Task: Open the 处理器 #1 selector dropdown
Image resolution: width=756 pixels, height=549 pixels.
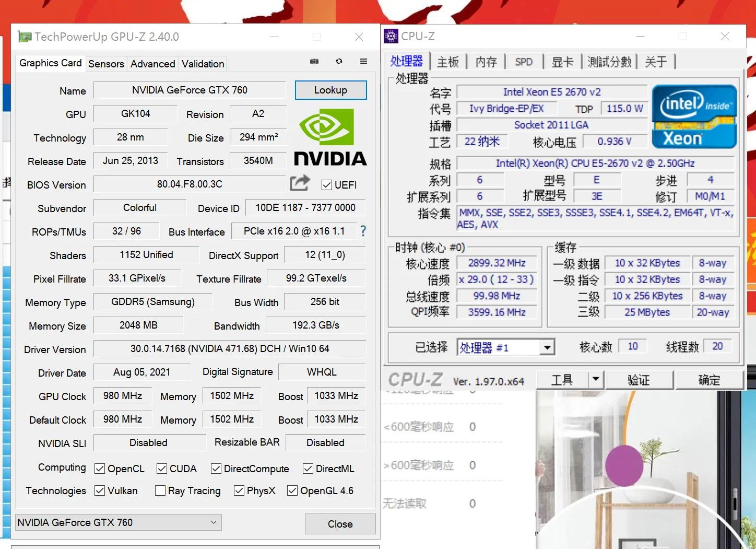Action: tap(547, 347)
